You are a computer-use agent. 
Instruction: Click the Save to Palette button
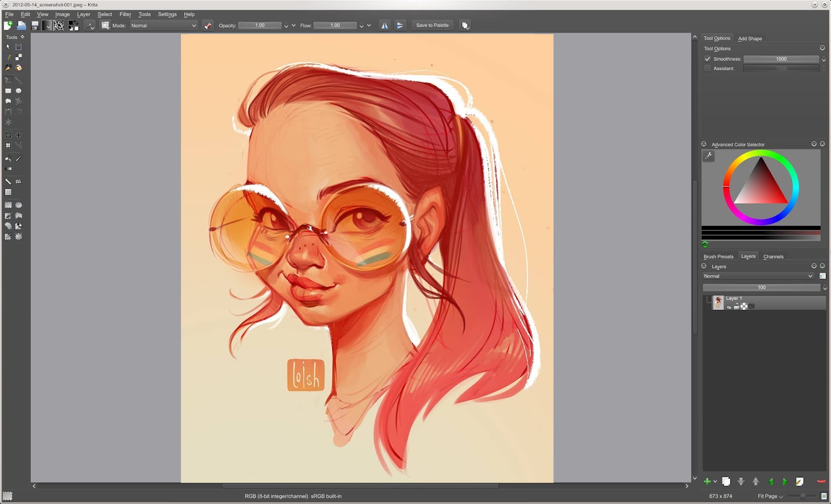click(x=432, y=25)
